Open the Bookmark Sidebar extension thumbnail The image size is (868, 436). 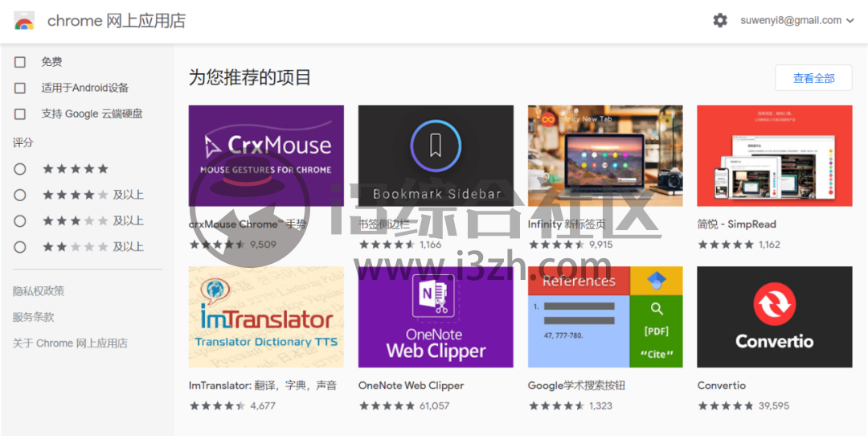[436, 156]
